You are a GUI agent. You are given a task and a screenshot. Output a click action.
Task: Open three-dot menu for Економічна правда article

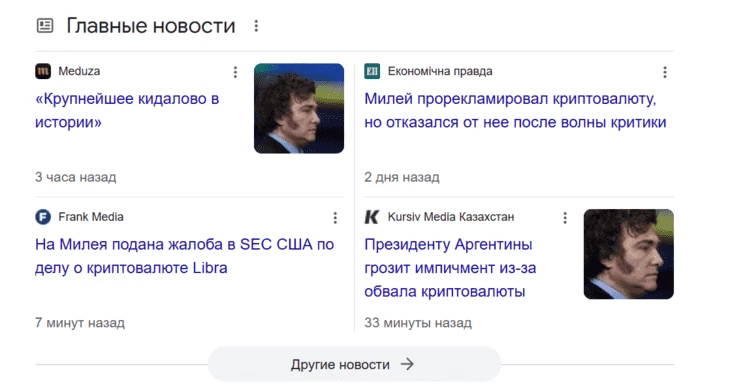tap(664, 72)
